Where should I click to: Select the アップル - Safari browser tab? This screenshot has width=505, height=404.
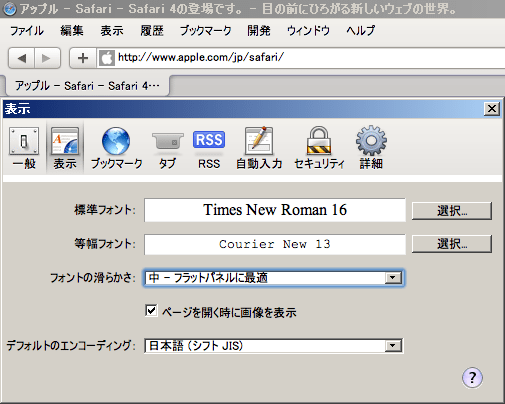[87, 86]
